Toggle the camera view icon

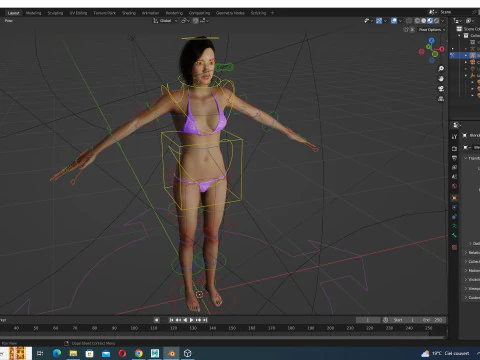(x=441, y=89)
